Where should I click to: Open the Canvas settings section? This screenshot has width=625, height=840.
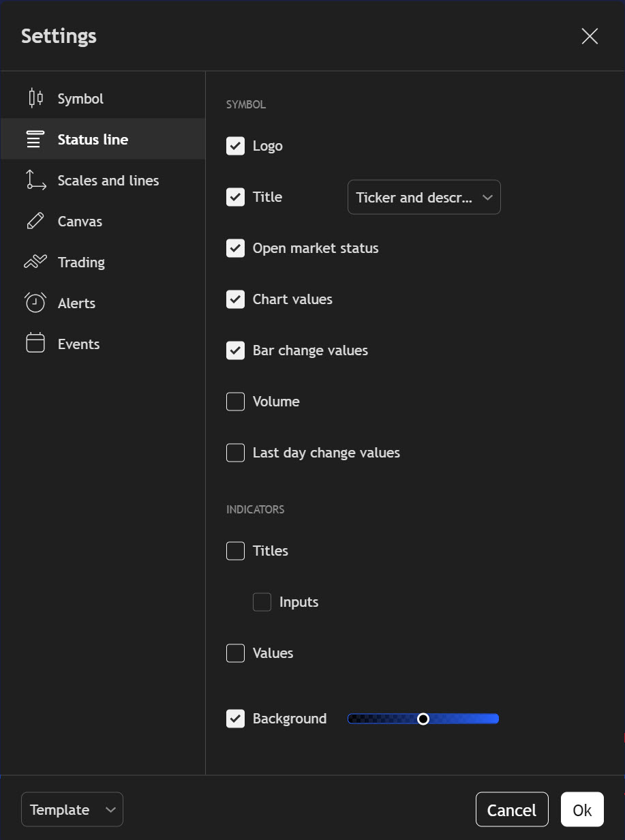pyautogui.click(x=80, y=222)
